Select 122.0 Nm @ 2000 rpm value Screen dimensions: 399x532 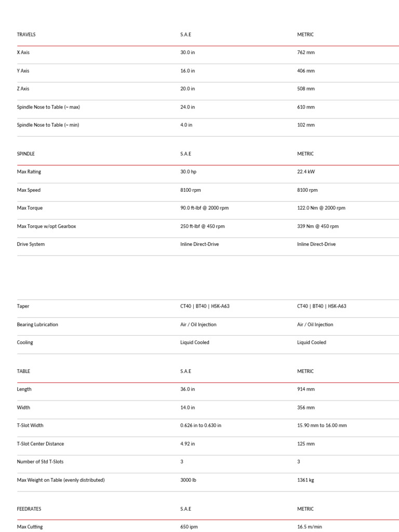[321, 208]
